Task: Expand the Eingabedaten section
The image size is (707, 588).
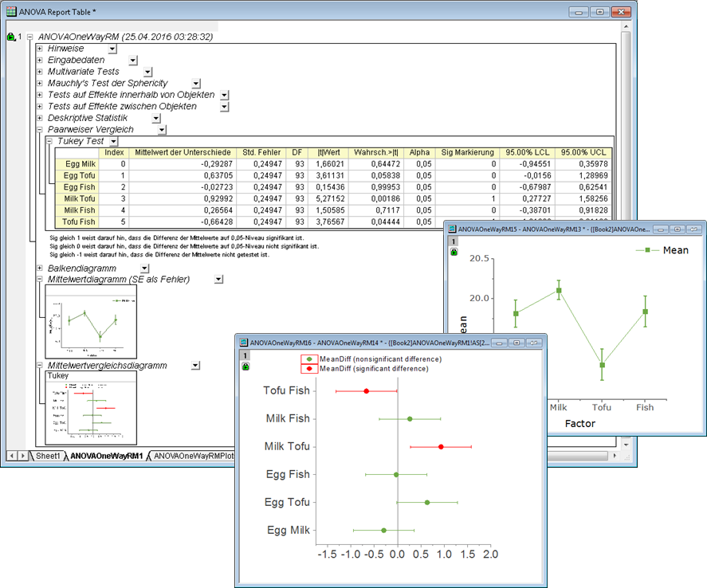Action: (x=40, y=60)
